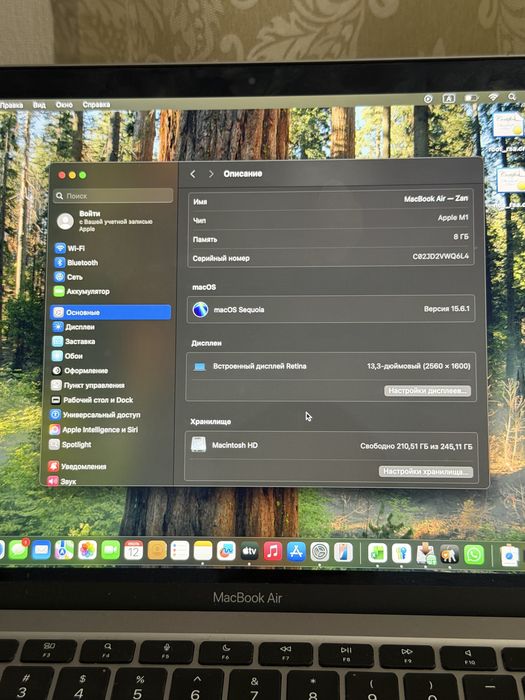This screenshot has width=525, height=700.
Task: Click System Settings gear in Dock
Action: [x=320, y=552]
